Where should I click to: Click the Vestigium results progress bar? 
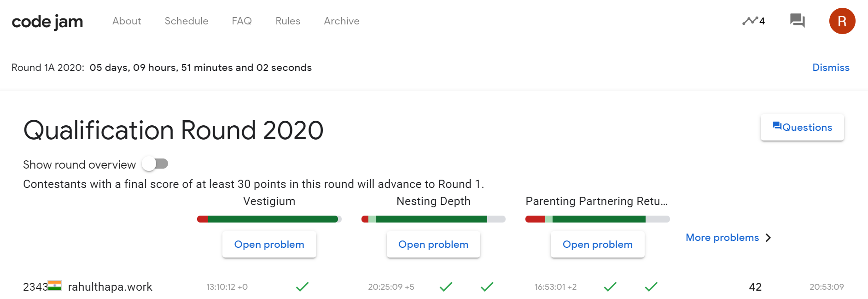point(269,219)
